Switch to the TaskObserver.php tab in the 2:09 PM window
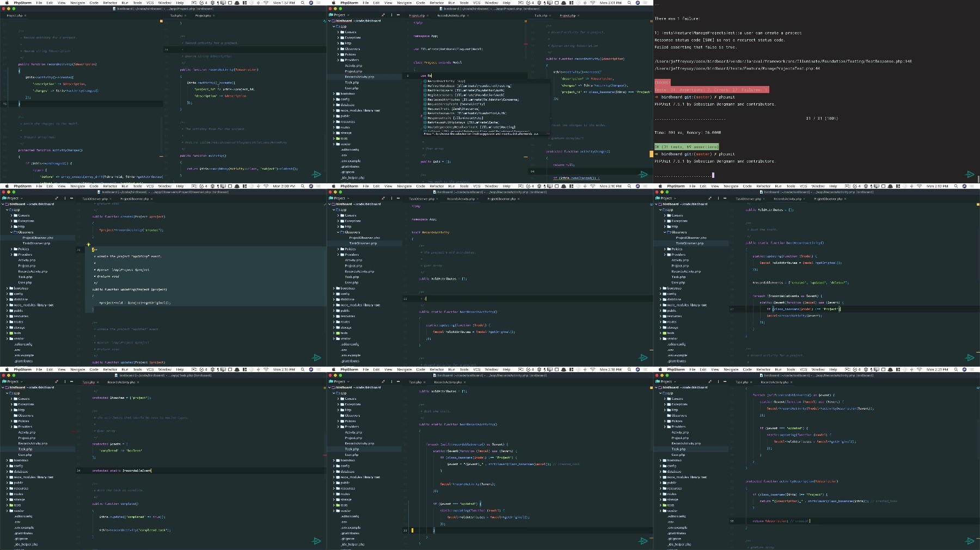The image size is (980, 550). [x=95, y=199]
